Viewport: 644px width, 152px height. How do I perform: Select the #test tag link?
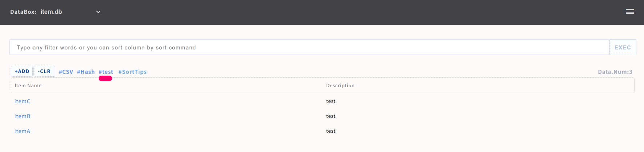pos(106,72)
